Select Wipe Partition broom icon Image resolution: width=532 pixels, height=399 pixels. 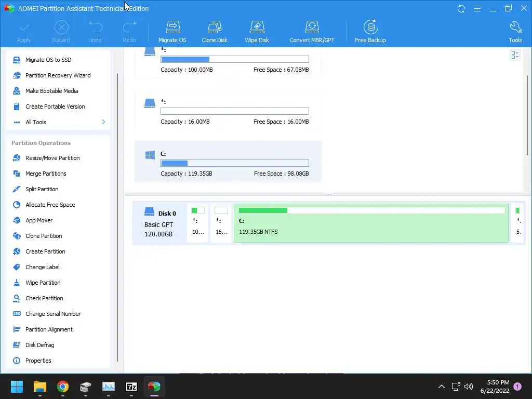(x=16, y=283)
